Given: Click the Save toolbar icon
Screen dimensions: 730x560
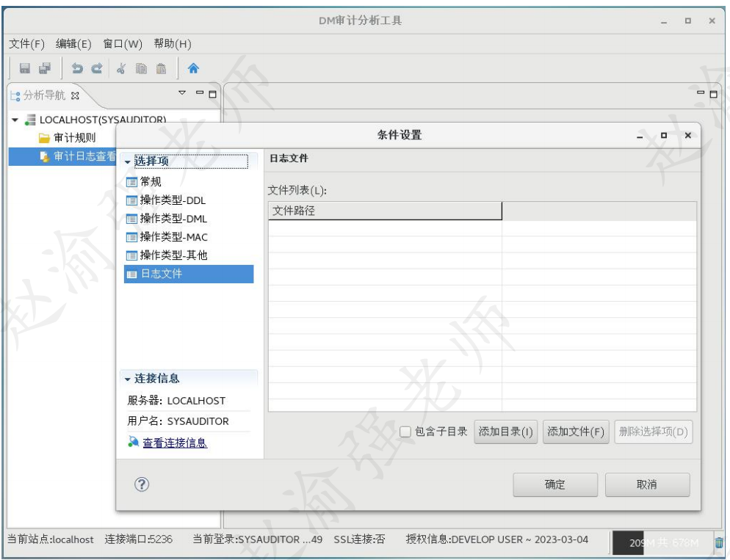Looking at the screenshot, I should tap(25, 68).
